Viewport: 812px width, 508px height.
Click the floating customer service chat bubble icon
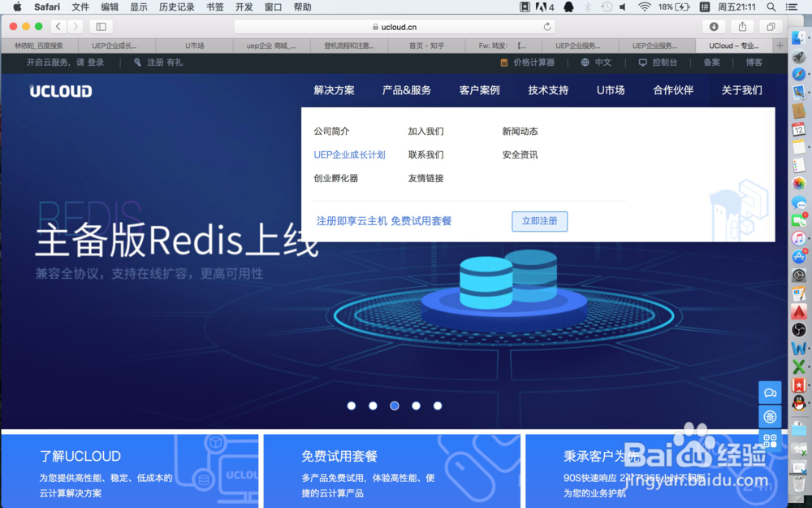[x=770, y=392]
